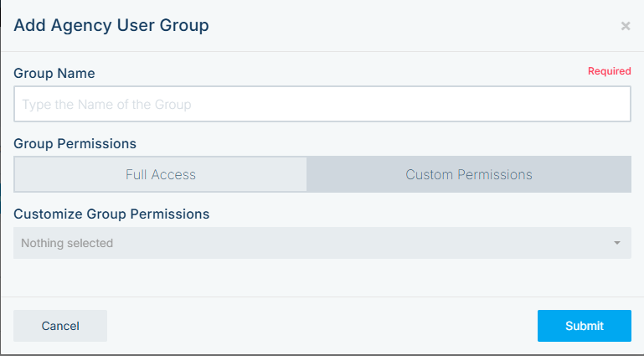The image size is (644, 356).
Task: Click the 'Type the Name of the Group' placeholder
Action: (x=106, y=105)
